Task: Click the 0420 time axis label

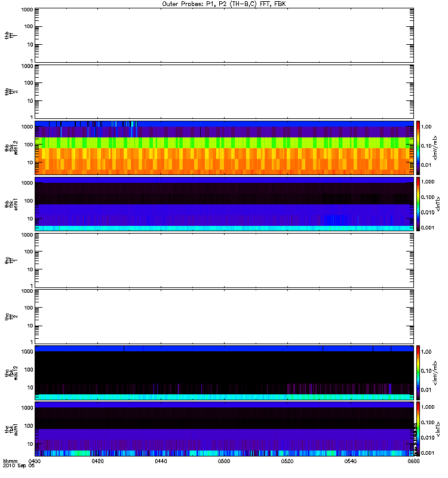Action: coord(97,461)
